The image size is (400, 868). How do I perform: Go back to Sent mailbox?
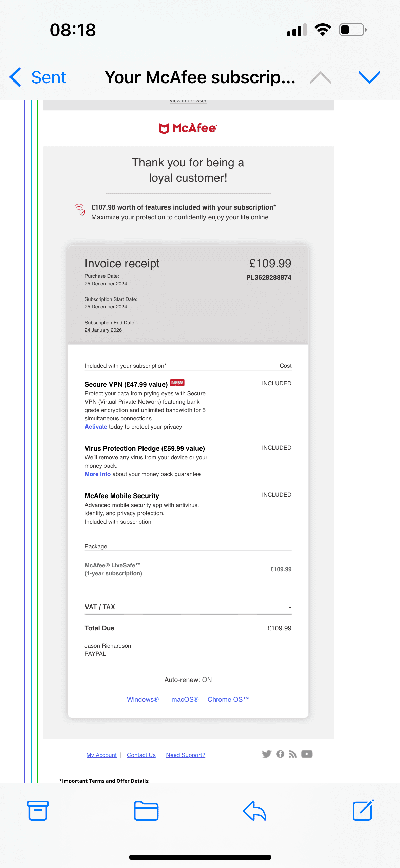38,77
